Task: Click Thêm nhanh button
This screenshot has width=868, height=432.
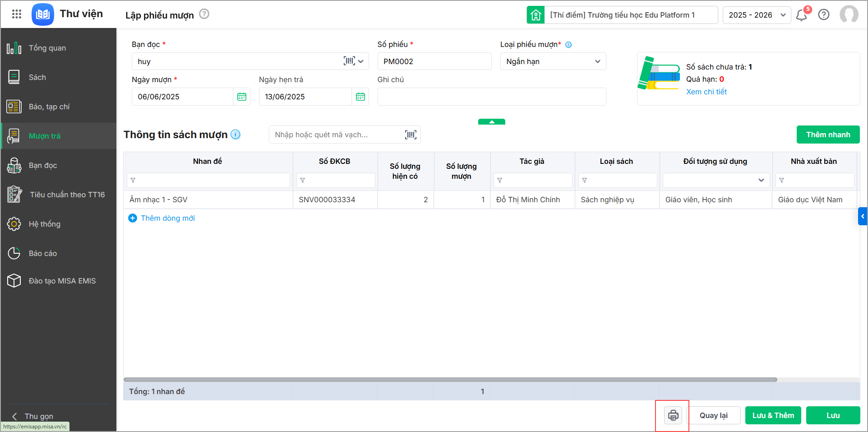Action: pos(828,135)
